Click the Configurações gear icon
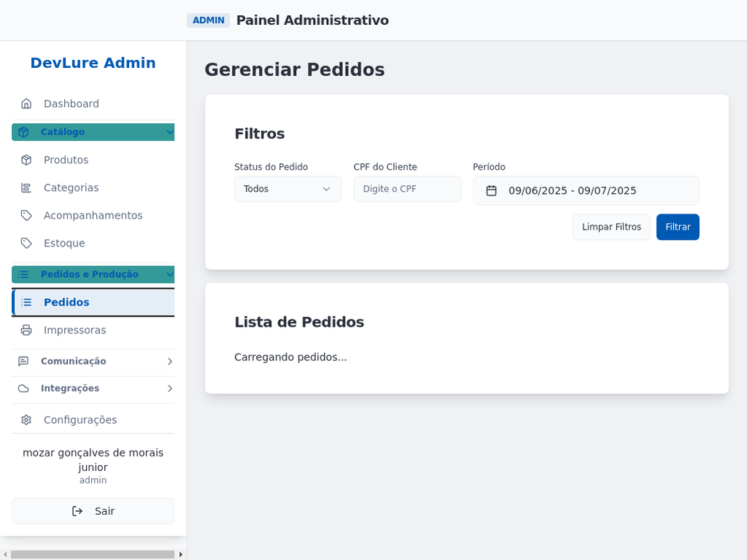 coord(26,420)
